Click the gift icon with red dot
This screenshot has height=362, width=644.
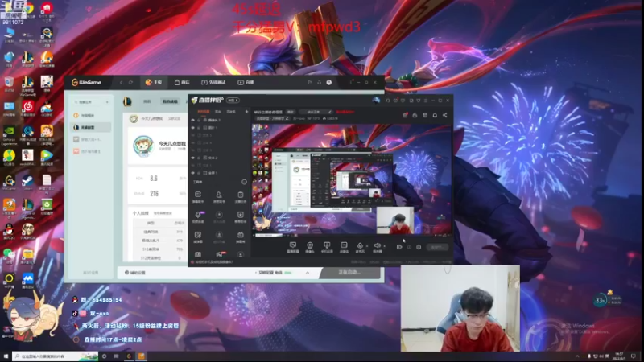[405, 115]
